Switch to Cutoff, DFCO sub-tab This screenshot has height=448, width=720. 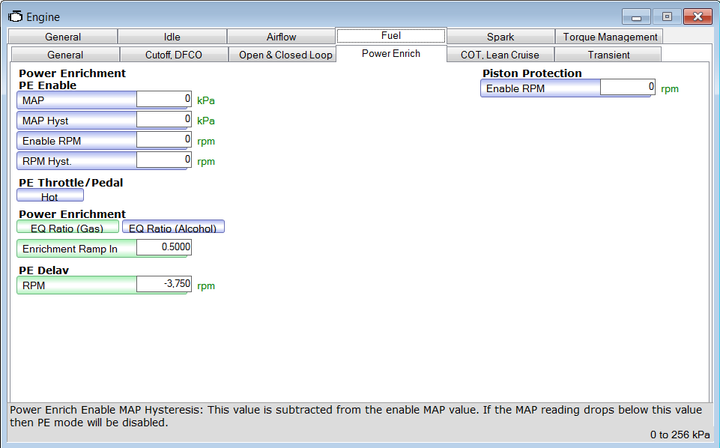pos(174,55)
